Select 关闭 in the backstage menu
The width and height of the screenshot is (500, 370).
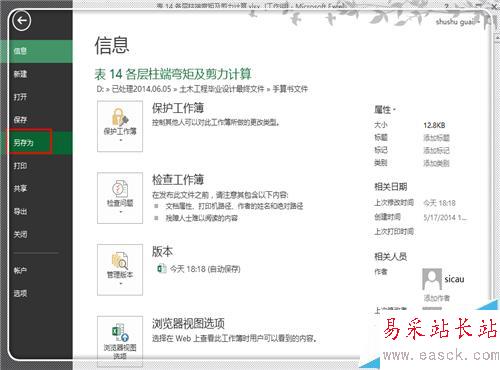click(36, 234)
